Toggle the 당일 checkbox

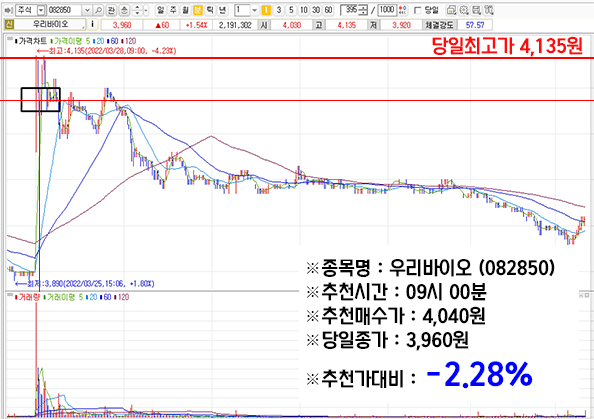(x=417, y=10)
